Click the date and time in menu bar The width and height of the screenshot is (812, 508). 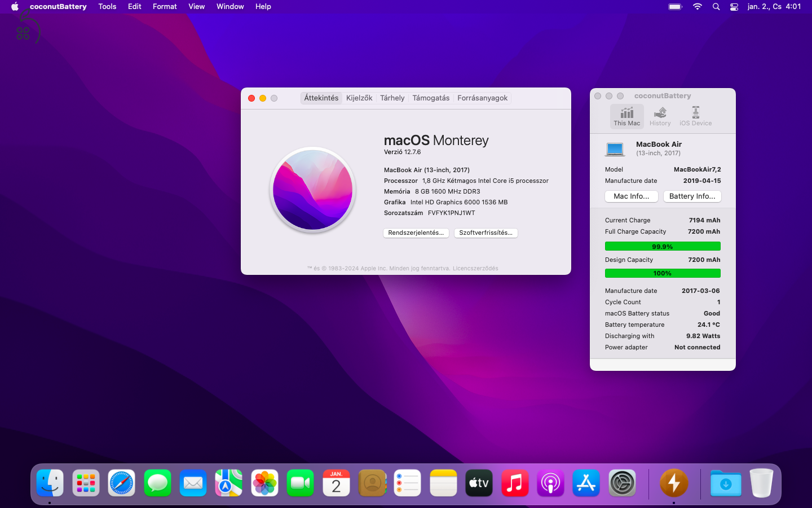[774, 7]
